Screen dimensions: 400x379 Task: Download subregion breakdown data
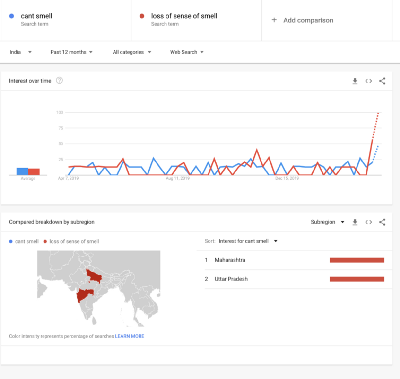[355, 222]
